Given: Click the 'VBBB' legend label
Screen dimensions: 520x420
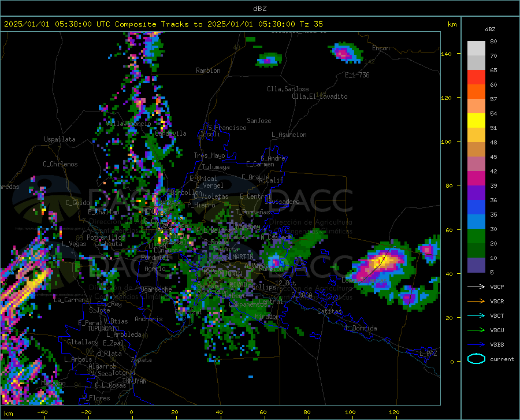Looking at the screenshot, I should pyautogui.click(x=497, y=344).
